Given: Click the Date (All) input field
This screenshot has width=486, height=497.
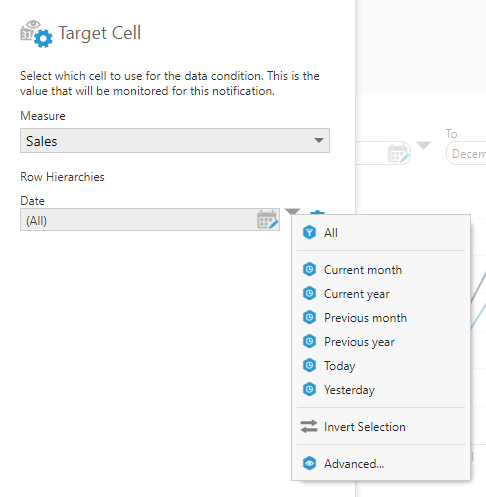Looking at the screenshot, I should (x=150, y=220).
